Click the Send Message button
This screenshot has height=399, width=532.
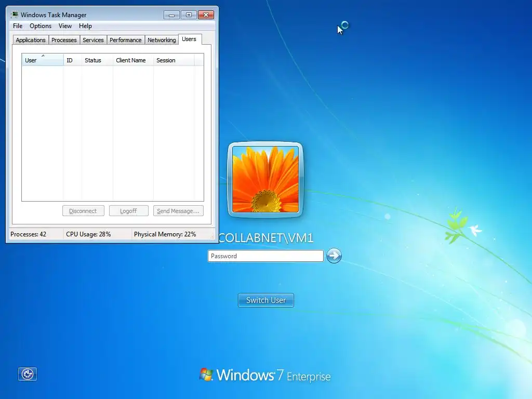click(x=178, y=211)
